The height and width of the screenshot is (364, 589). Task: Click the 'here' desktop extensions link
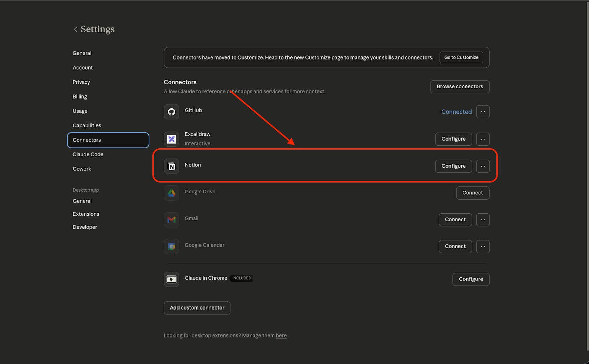pos(281,336)
